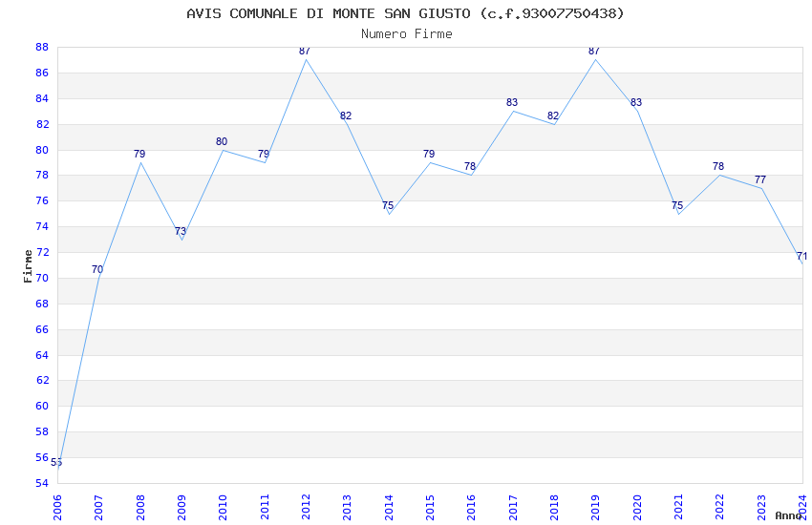Click the data point value 82 for 2018

coord(553,115)
